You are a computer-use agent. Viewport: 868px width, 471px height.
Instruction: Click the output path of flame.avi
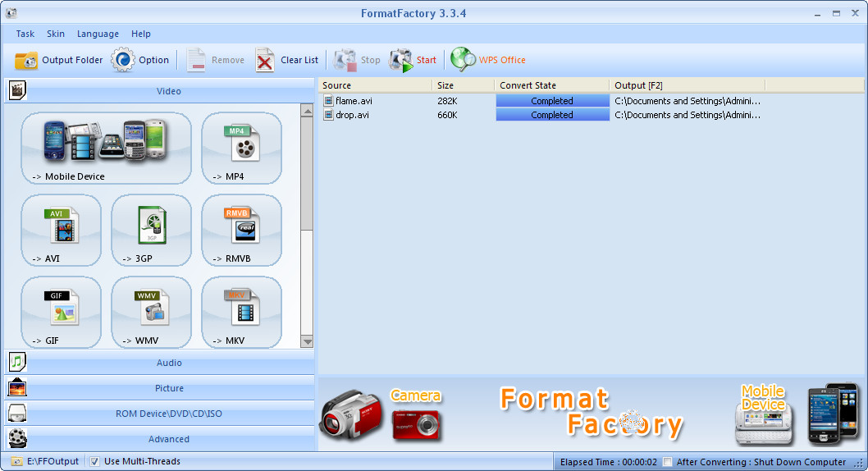click(x=688, y=101)
